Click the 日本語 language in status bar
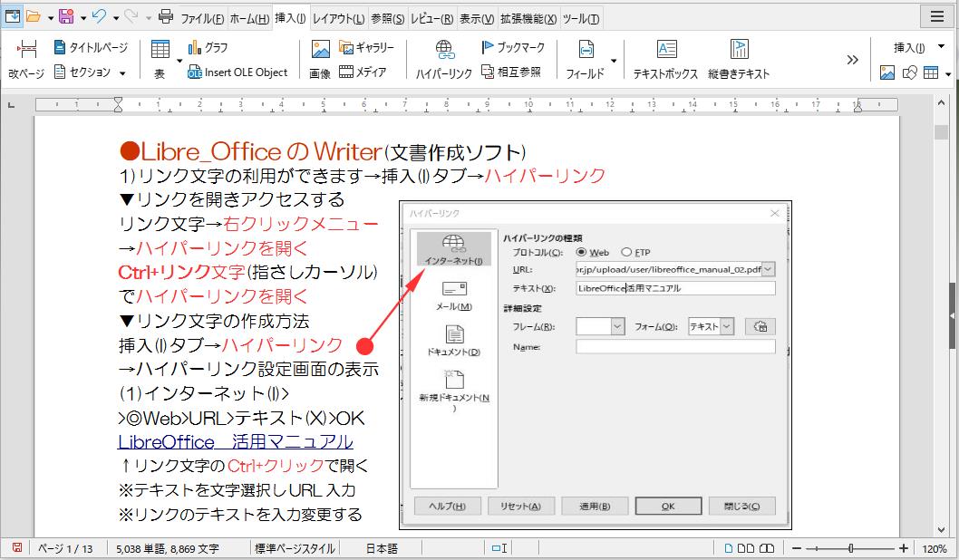 (x=382, y=548)
